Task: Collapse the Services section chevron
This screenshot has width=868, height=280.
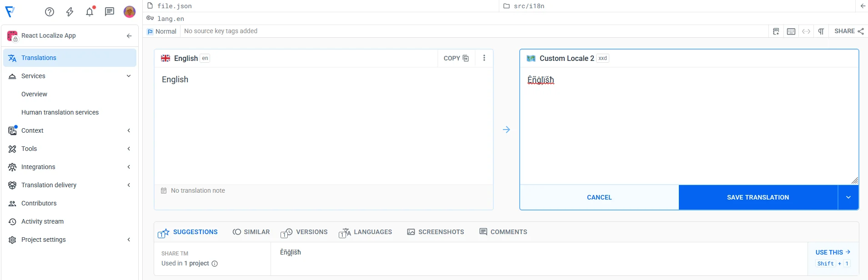Action: point(129,76)
